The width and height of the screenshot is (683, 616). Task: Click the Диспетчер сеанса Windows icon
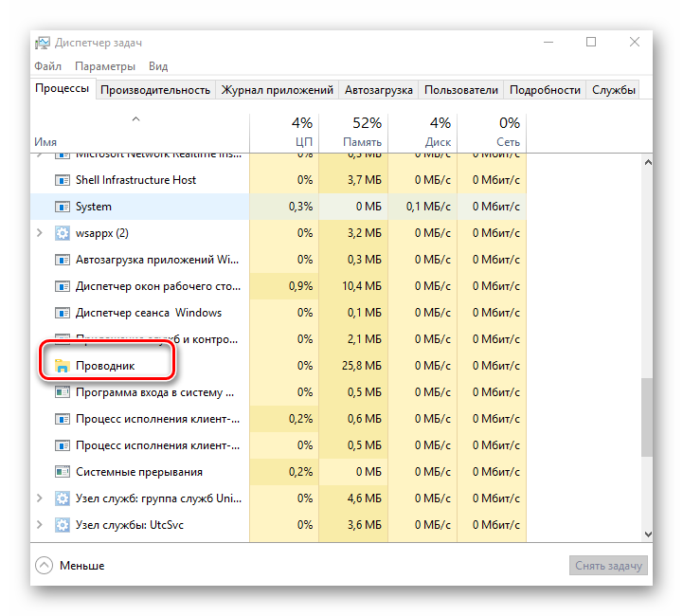[63, 313]
